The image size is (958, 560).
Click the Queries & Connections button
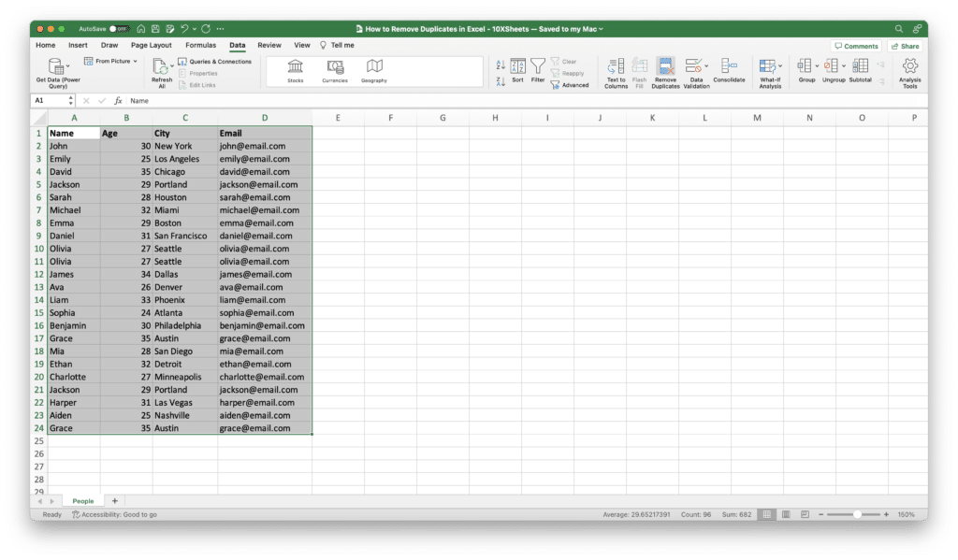tap(215, 61)
